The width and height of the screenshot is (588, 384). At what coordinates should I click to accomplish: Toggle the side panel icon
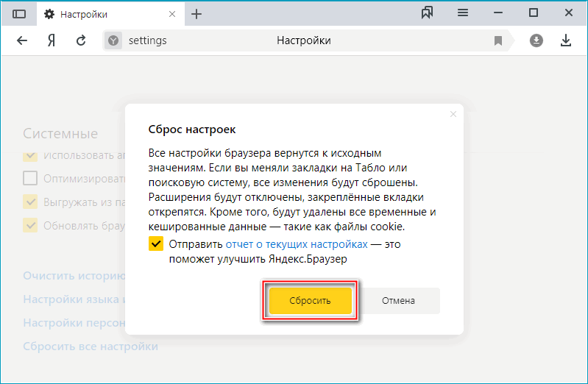[19, 14]
